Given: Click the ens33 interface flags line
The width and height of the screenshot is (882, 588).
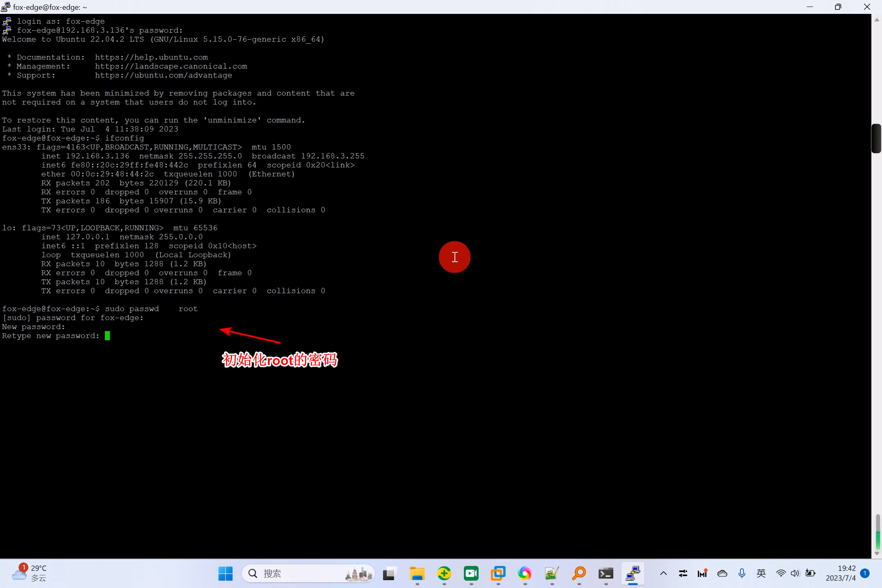Looking at the screenshot, I should [147, 147].
